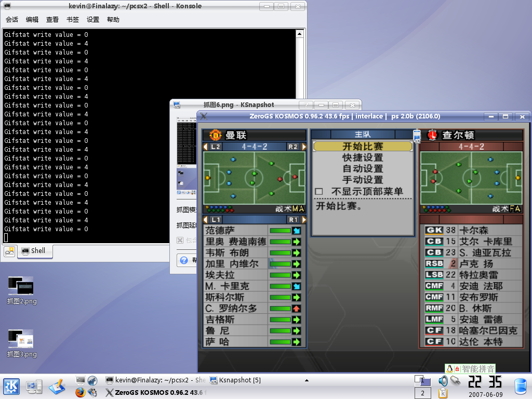This screenshot has width=532, height=399.
Task: Select player 埃夫拉 in the lineup
Action: pyautogui.click(x=220, y=275)
